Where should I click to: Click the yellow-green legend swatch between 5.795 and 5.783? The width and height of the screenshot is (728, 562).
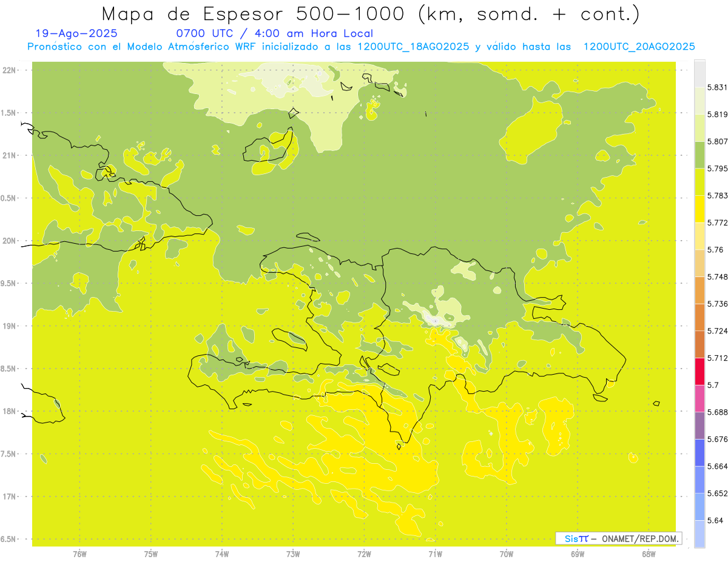tap(699, 182)
